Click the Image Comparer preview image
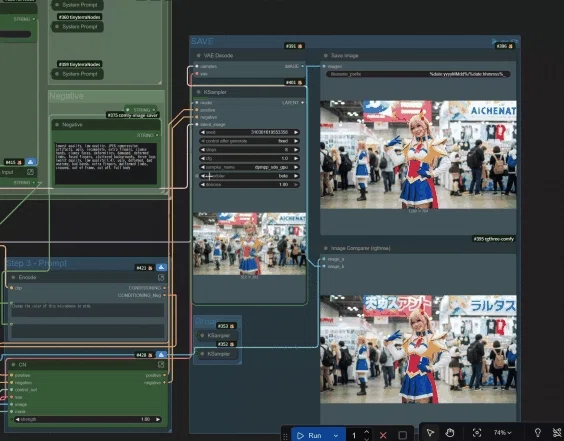 point(418,349)
